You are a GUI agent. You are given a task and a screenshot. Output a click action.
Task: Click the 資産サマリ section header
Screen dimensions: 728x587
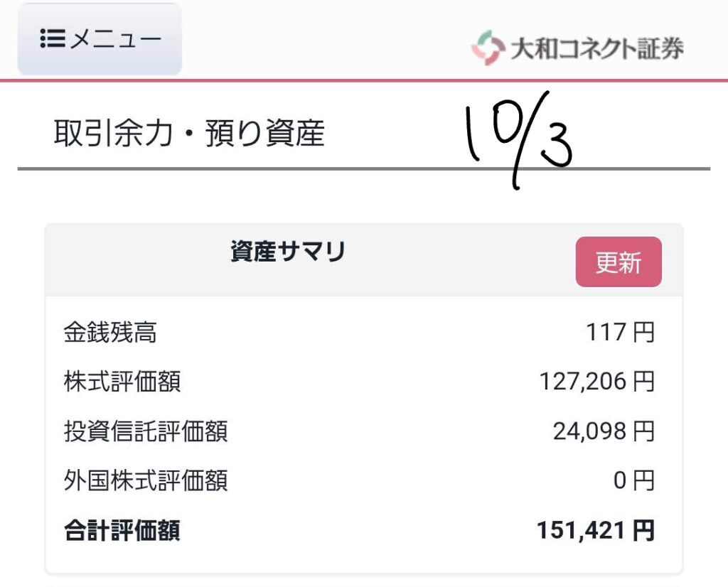coord(288,252)
